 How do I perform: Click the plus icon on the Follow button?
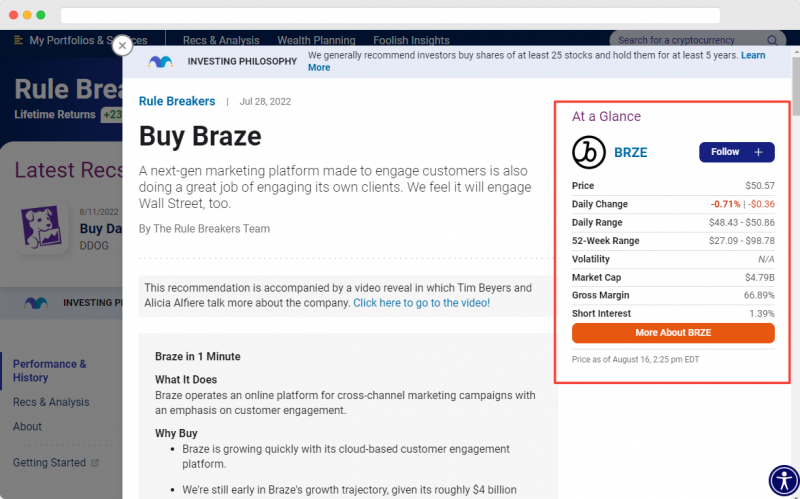click(758, 152)
